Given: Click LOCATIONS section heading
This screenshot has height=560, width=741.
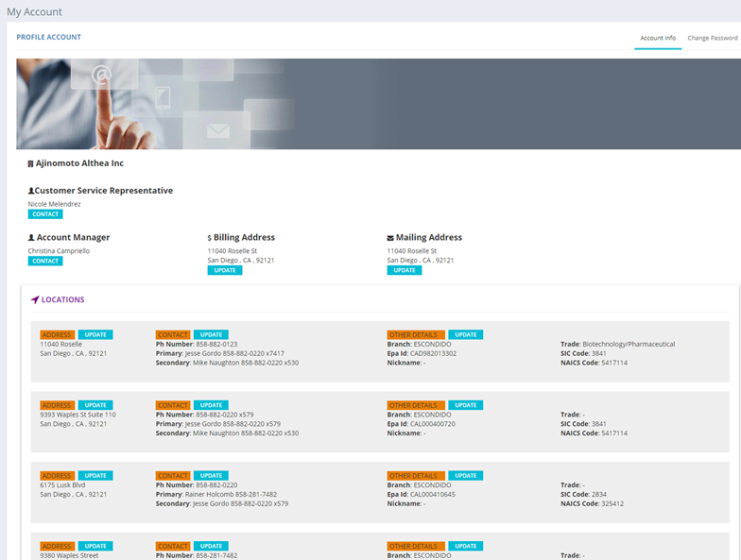Looking at the screenshot, I should 62,300.
